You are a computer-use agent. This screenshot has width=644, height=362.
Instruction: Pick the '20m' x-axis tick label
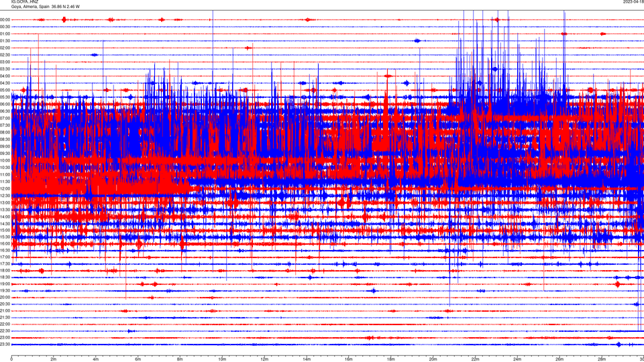[433, 359]
